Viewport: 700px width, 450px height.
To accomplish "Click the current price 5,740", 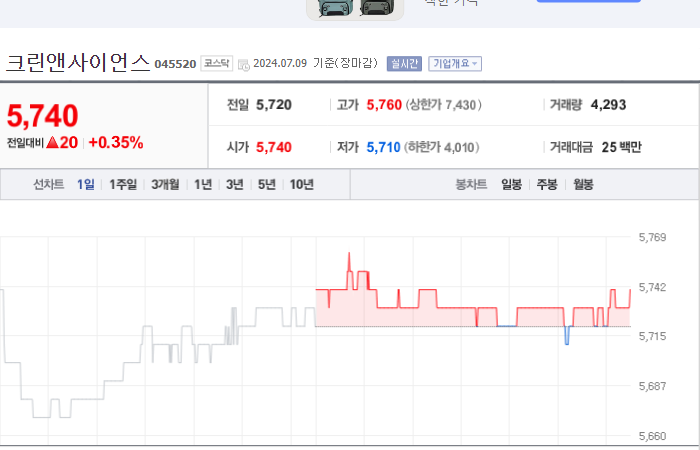I will (42, 116).
